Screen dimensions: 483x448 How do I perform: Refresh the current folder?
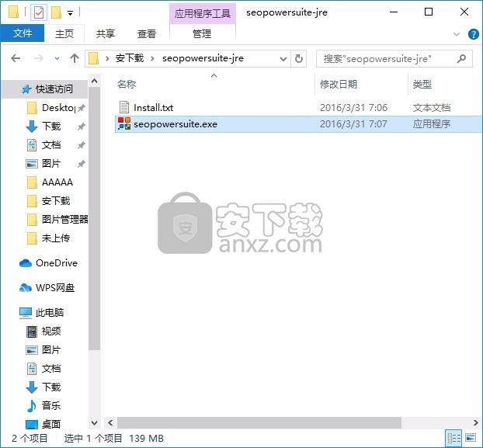click(x=298, y=58)
